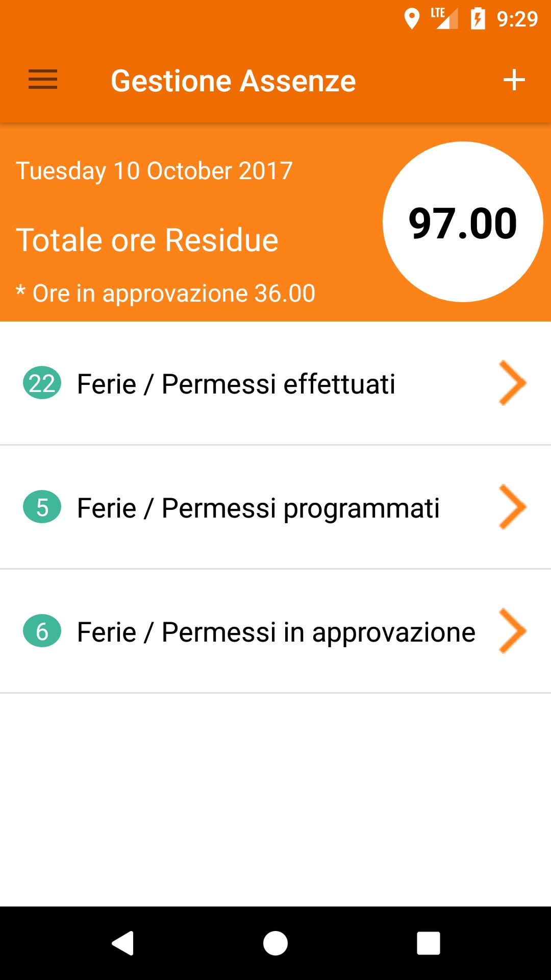Expand Ferie / Permessi effettuati chevron
Screen dimensions: 551x980
coord(512,383)
